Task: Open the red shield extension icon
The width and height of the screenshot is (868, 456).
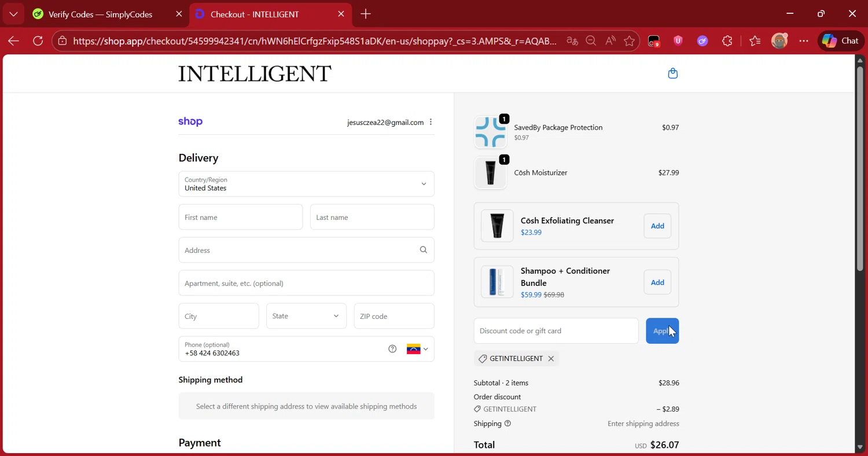Action: click(678, 41)
